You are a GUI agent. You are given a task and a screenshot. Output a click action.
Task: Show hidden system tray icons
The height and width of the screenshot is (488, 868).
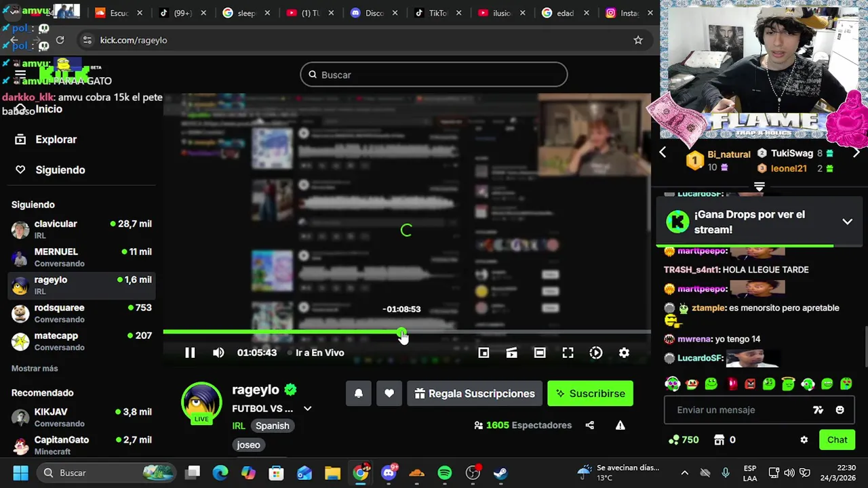click(684, 472)
